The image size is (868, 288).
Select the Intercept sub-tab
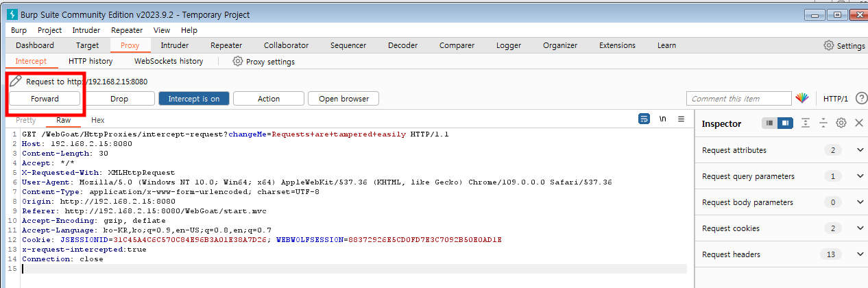[x=31, y=61]
